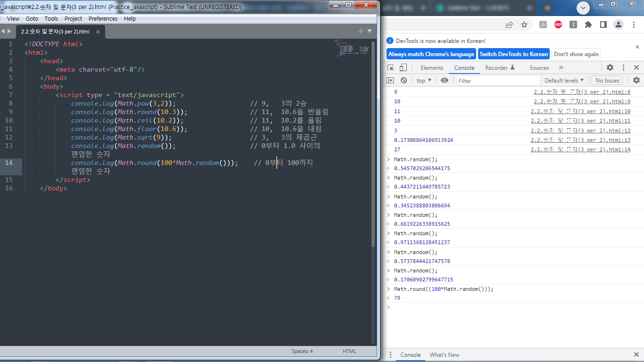Open the top context dropdown
644x362 pixels.
tap(424, 81)
